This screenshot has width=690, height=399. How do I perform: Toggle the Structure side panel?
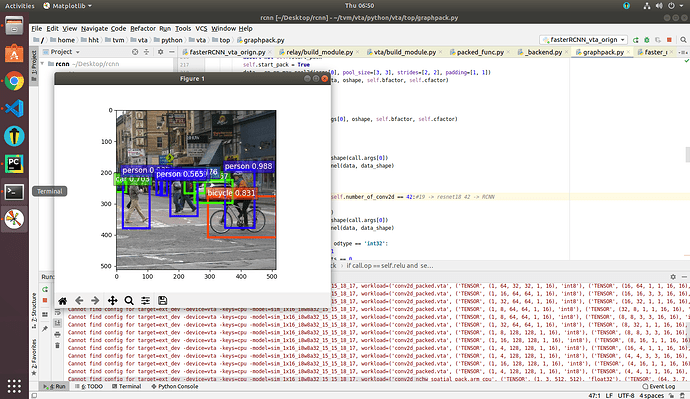tap(34, 311)
